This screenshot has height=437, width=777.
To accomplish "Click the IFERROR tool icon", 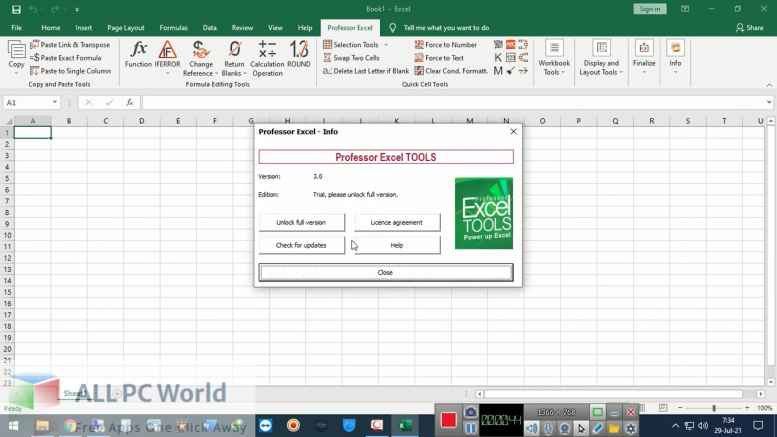I will point(167,49).
